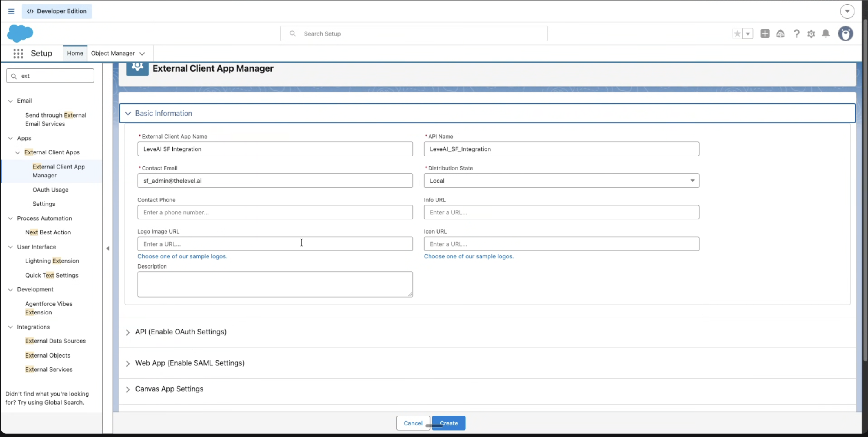
Task: Click the page vertical scrollbar
Action: [x=865, y=191]
